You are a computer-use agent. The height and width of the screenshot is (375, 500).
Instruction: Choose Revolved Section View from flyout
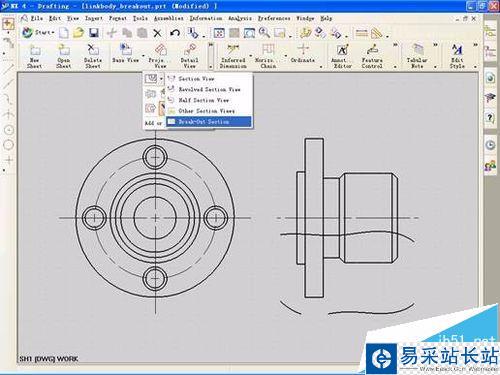[x=209, y=89]
